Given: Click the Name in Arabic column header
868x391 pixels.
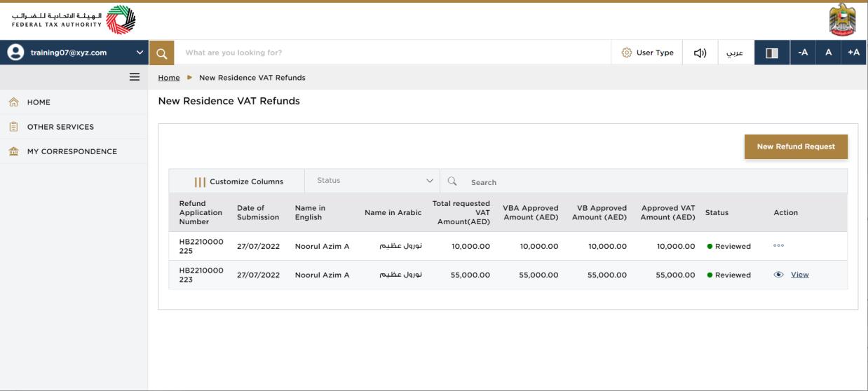Looking at the screenshot, I should [x=393, y=212].
